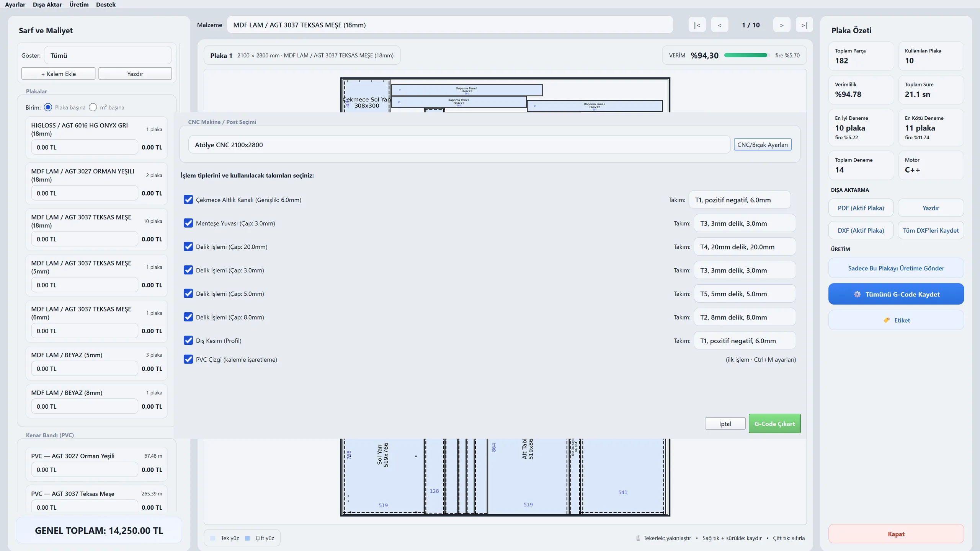Select the Çift yüz legend swatch
Viewport: 980px width, 551px height.
coord(247,538)
